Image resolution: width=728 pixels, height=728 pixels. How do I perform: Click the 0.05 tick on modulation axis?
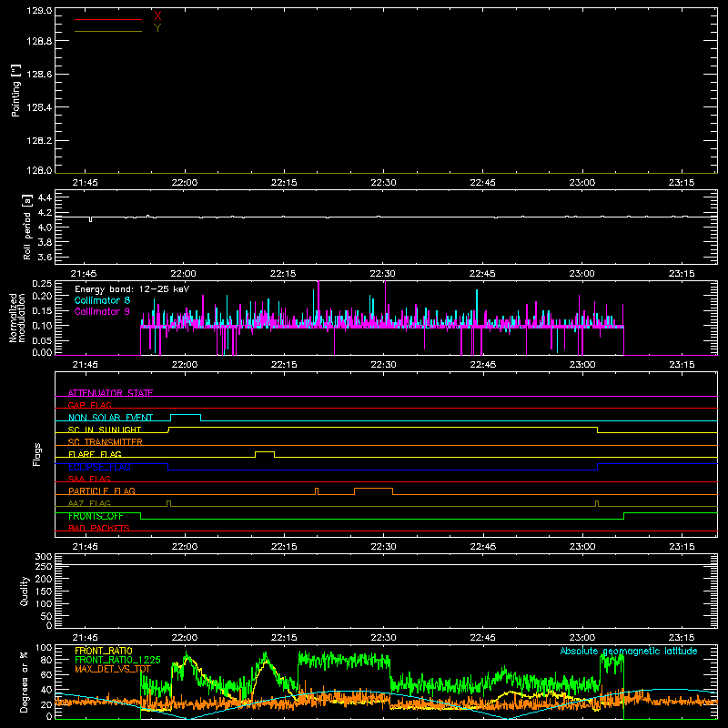(42, 340)
